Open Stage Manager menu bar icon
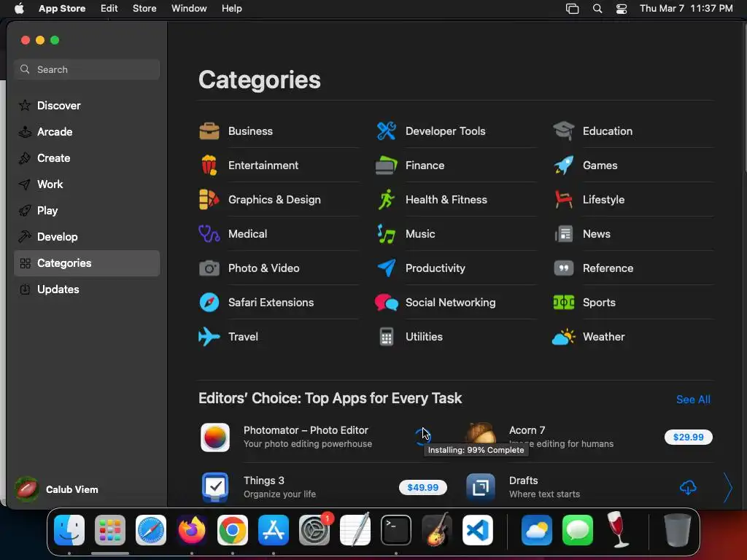The width and height of the screenshot is (747, 560). 572,9
